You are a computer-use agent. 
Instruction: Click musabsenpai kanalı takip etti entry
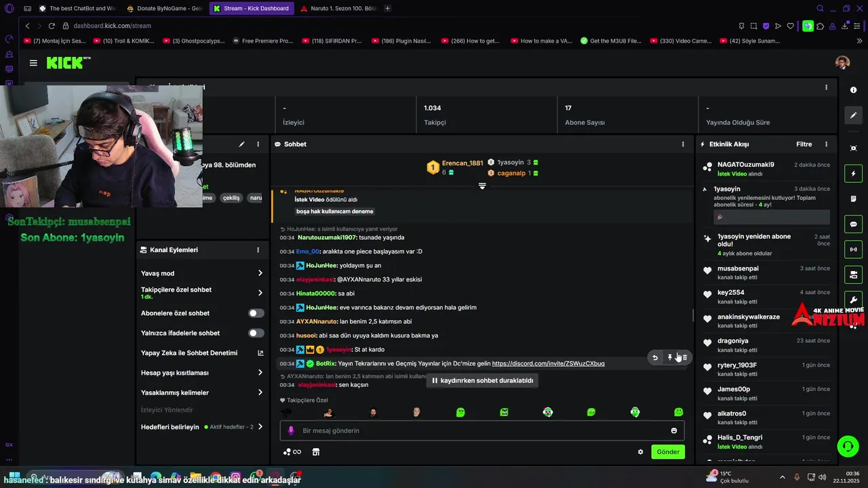[x=766, y=272]
